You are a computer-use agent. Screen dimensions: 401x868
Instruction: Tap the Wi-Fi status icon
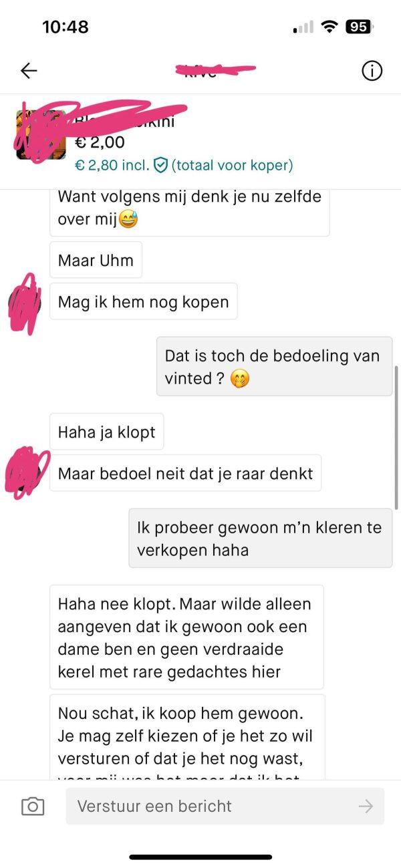tap(329, 27)
